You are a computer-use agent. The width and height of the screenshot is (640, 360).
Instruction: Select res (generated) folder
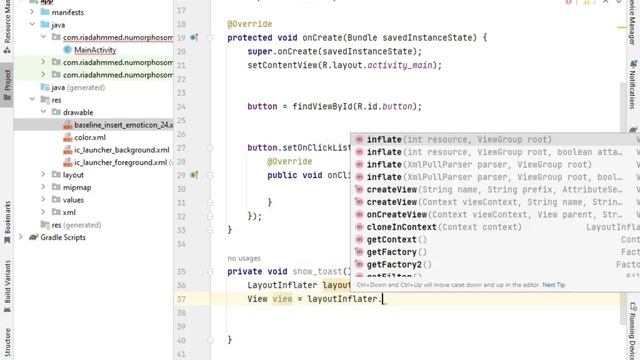pyautogui.click(x=76, y=225)
